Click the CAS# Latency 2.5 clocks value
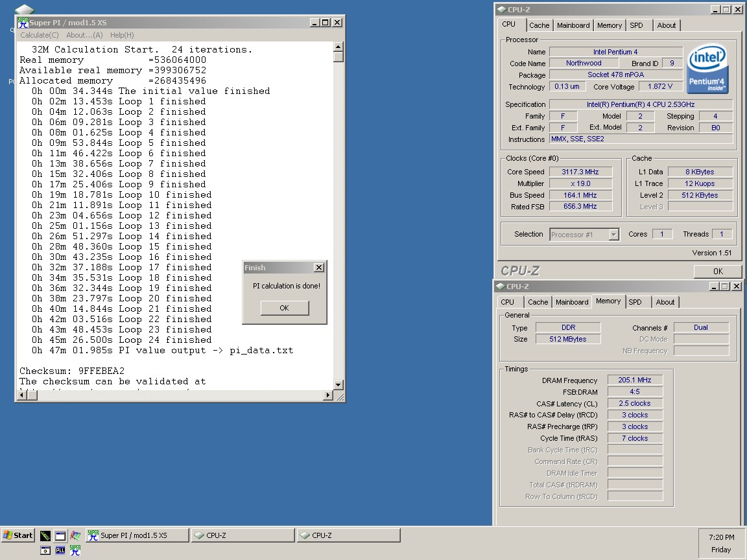This screenshot has height=560, width=747. 635,403
